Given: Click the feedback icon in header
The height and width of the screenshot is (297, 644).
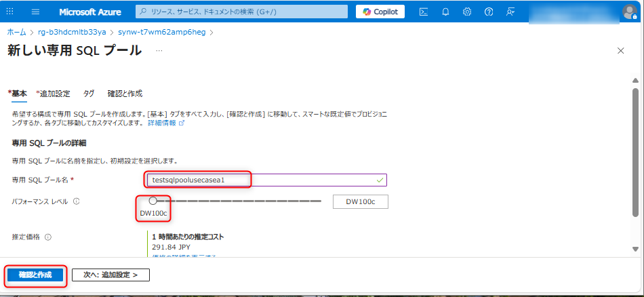Looking at the screenshot, I should point(510,12).
